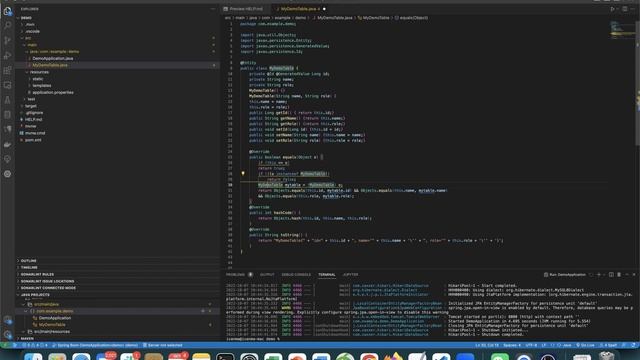Open the Extensions view
640x360 pixels.
coord(7,70)
